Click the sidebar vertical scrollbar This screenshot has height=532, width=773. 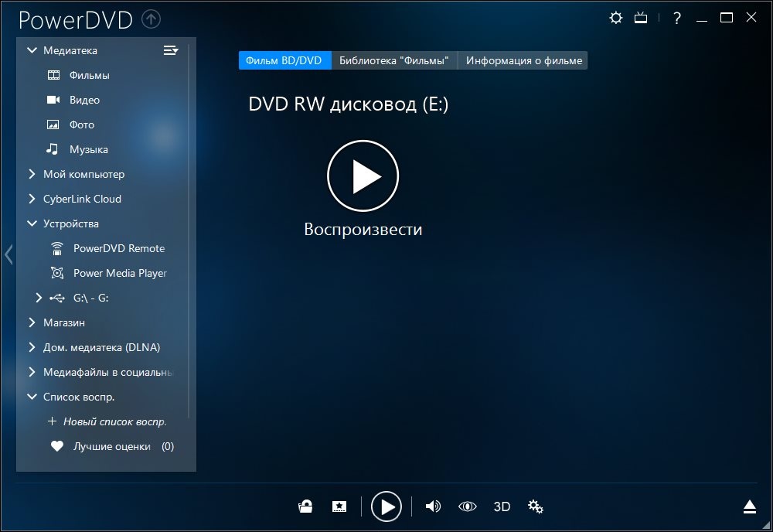pos(189,232)
